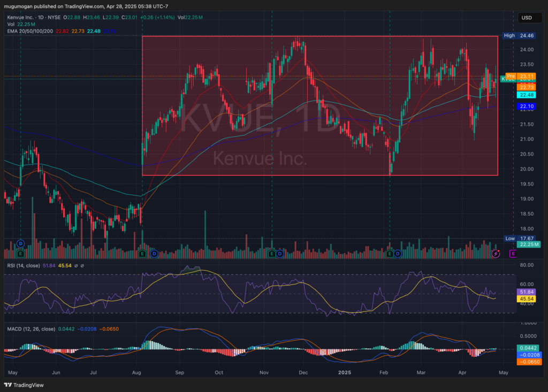Screen dimensions: 548x392
Task: Click the Jun label on time axis
Action: 56,372
